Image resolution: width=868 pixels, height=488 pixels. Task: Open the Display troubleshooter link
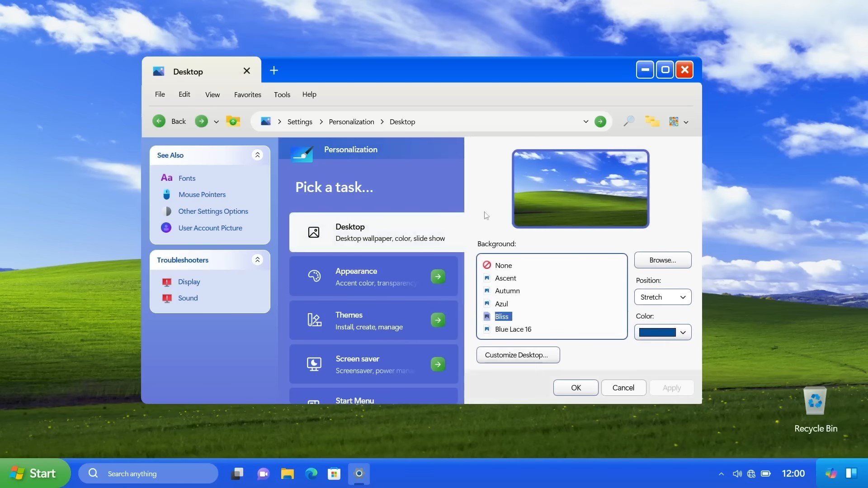click(x=189, y=282)
